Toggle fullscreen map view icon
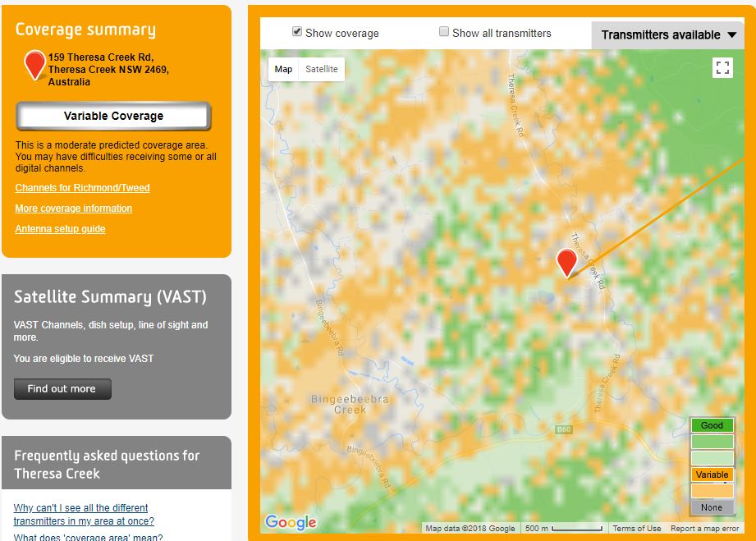This screenshot has width=756, height=541. [x=722, y=68]
